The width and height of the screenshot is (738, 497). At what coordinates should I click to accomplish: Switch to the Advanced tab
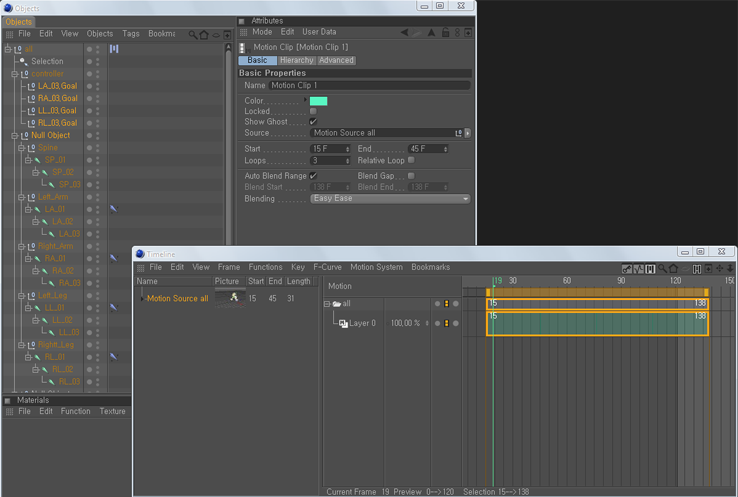coord(337,60)
